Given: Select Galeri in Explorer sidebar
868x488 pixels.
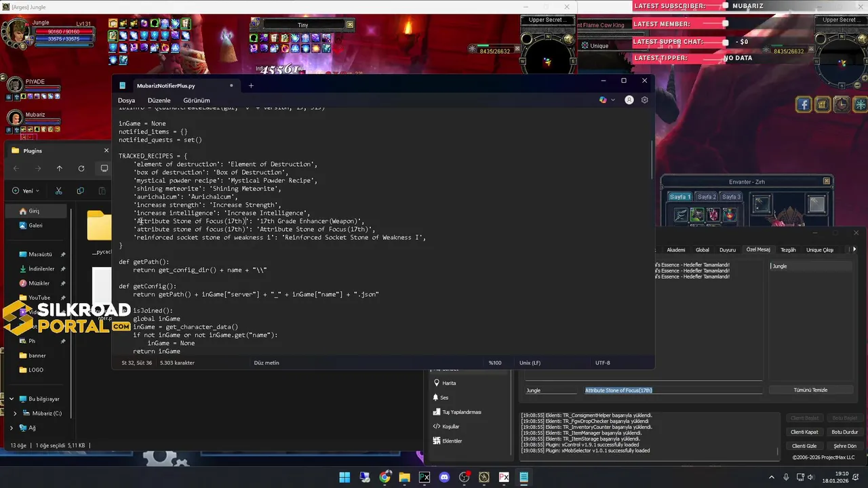Looking at the screenshot, I should coord(35,225).
